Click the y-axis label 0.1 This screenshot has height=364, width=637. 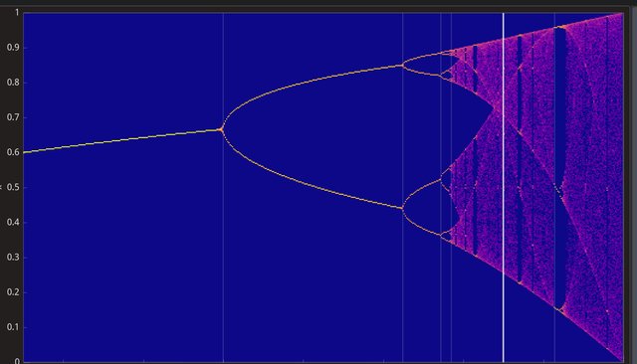[13, 327]
